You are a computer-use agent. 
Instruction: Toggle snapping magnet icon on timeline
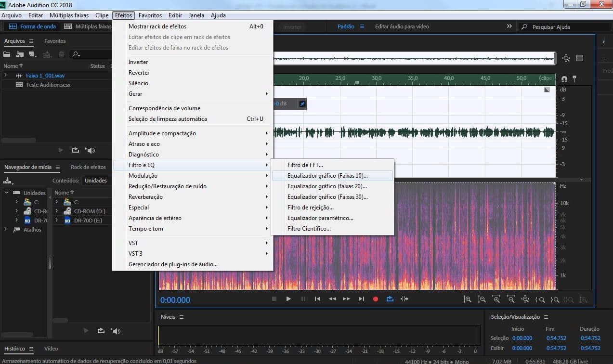pyautogui.click(x=564, y=78)
